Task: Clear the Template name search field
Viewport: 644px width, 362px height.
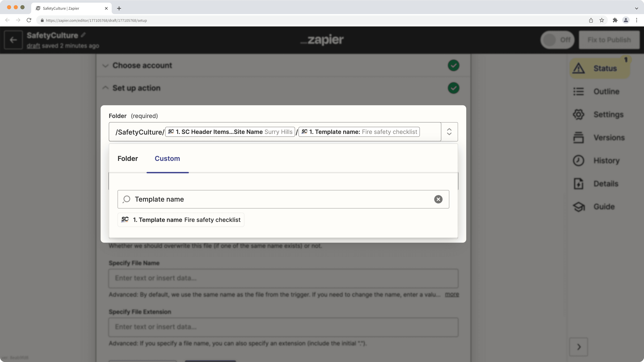Action: pyautogui.click(x=438, y=199)
